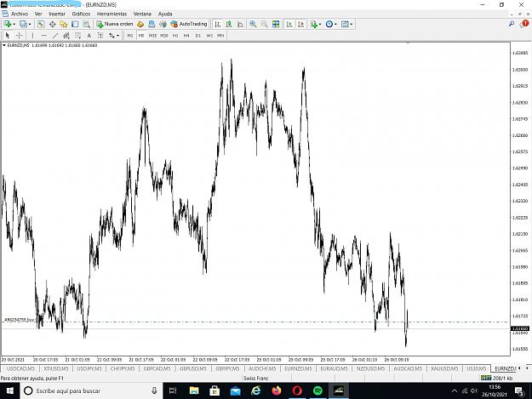Toggle chart shift from right border
532x399 pixels.
(x=300, y=24)
